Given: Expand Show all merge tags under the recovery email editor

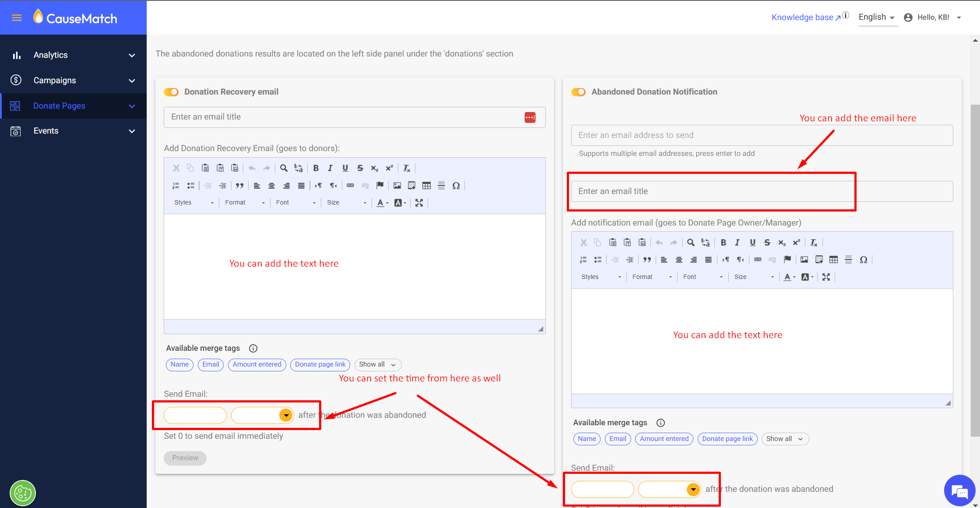Looking at the screenshot, I should click(377, 364).
